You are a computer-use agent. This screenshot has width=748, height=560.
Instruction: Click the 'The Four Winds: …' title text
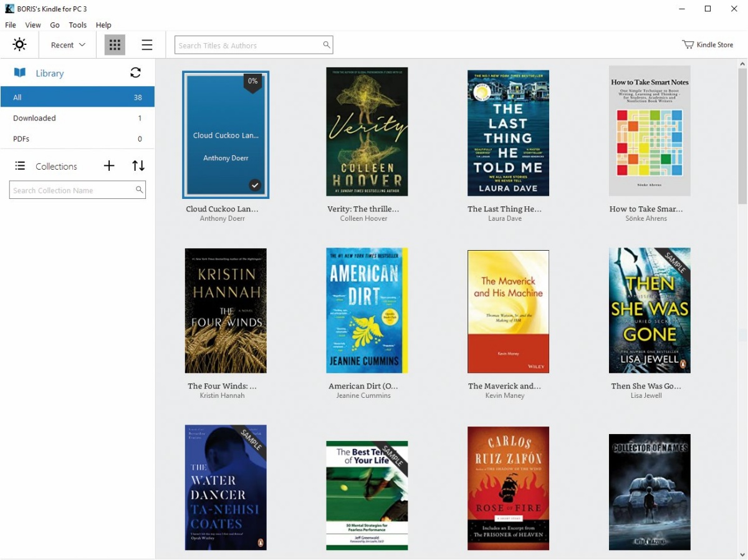pos(222,386)
